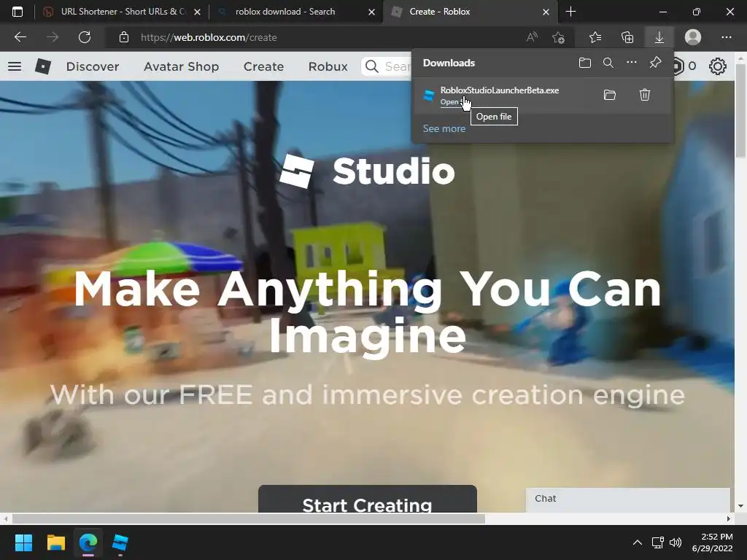Open network status tray icon

(x=658, y=542)
